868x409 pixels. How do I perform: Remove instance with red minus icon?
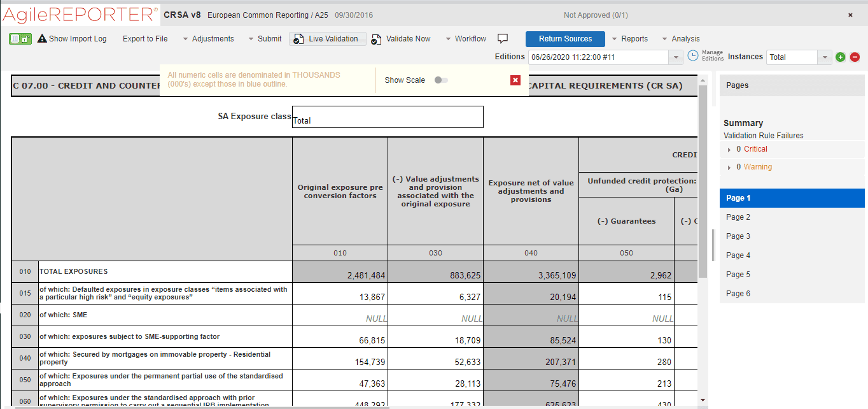click(855, 57)
